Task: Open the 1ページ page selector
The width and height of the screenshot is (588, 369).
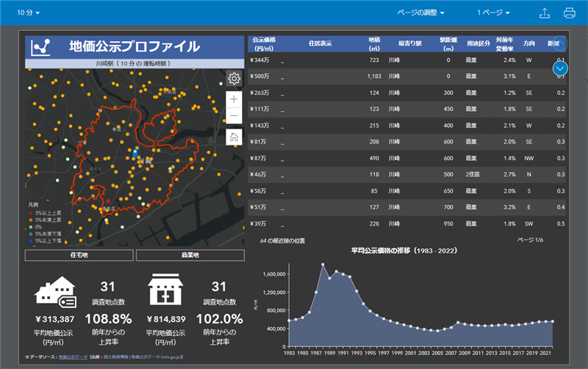Action: click(494, 13)
